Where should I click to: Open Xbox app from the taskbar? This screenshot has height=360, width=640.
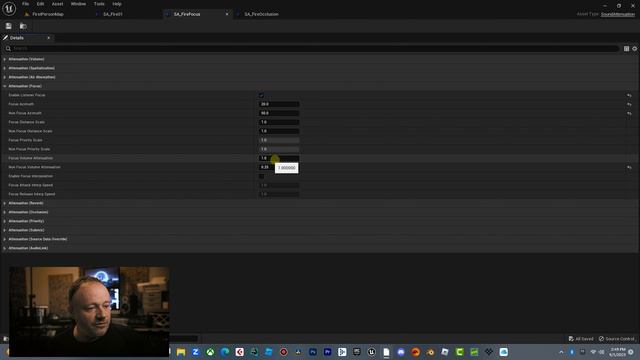(x=210, y=352)
